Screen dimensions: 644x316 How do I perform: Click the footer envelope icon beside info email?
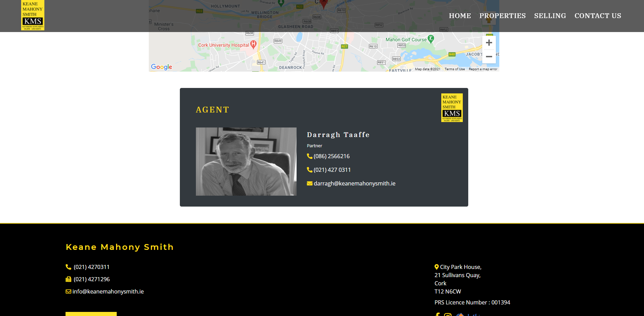[x=68, y=291]
